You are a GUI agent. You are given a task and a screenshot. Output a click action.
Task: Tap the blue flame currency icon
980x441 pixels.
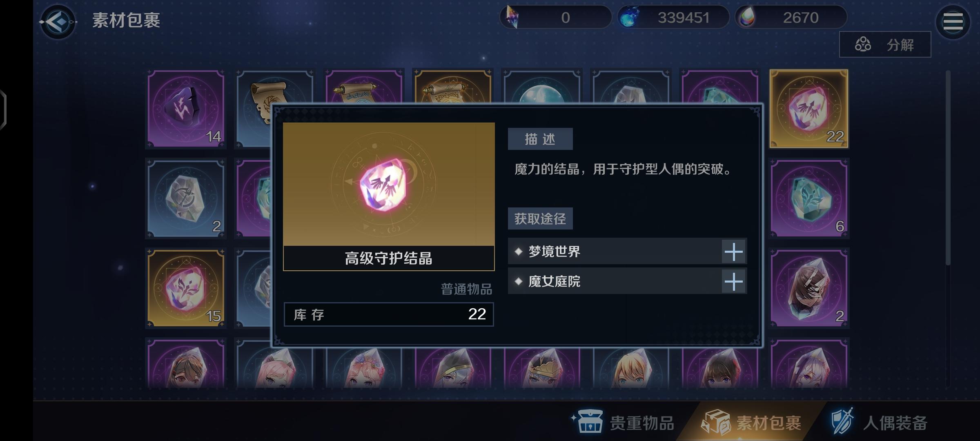(x=629, y=18)
